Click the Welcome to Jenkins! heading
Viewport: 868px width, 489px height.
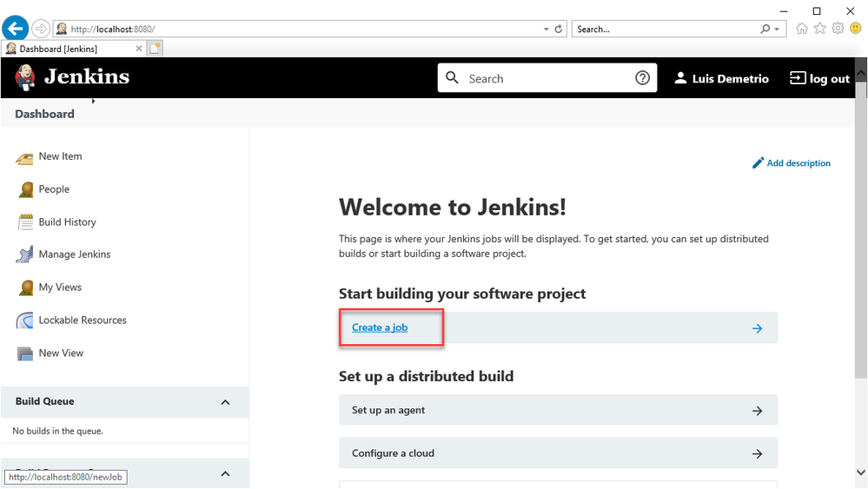453,208
